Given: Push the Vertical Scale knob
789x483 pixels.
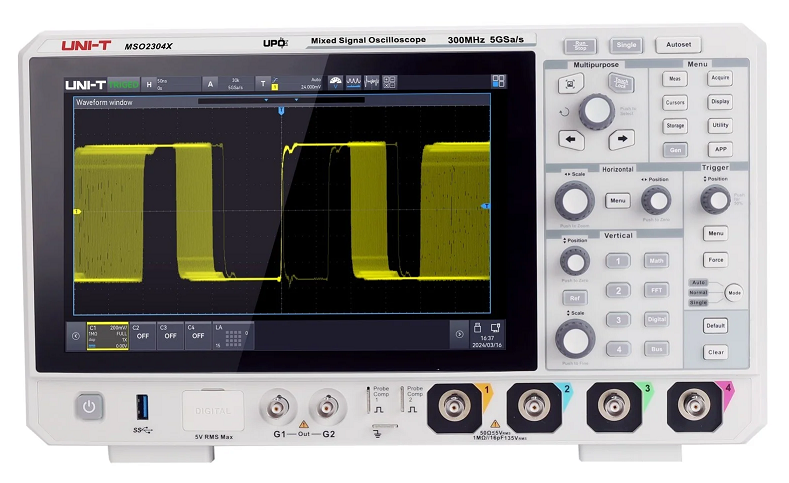Looking at the screenshot, I should click(575, 339).
